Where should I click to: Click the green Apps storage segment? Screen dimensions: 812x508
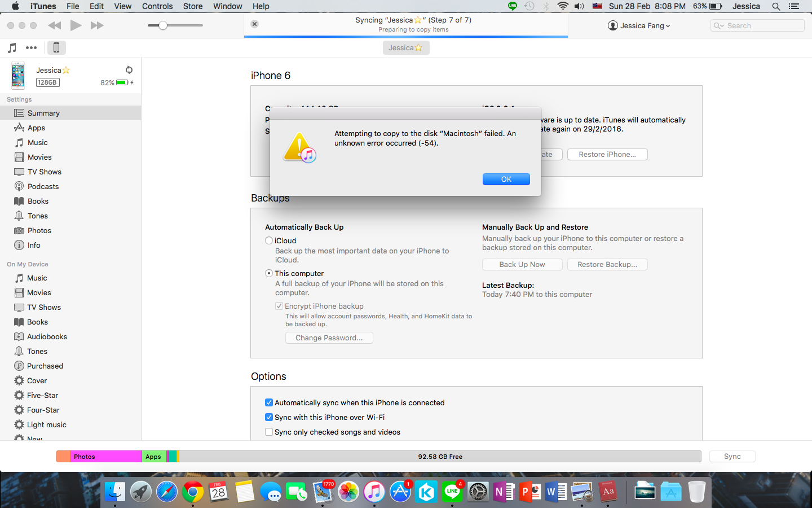click(x=154, y=457)
